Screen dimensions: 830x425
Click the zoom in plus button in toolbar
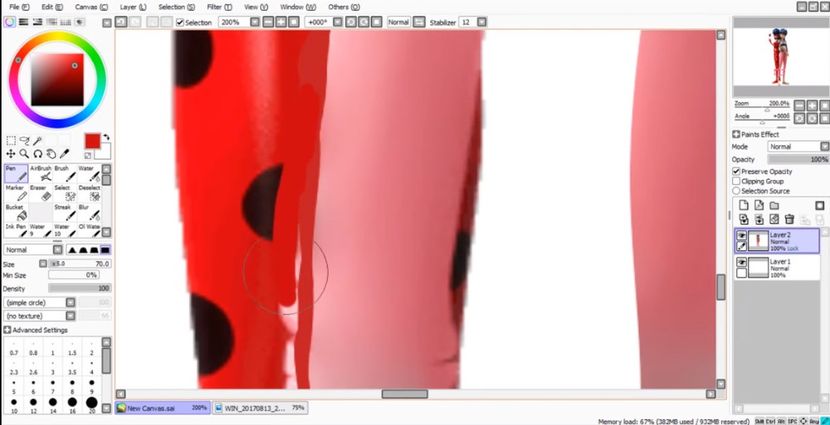281,22
